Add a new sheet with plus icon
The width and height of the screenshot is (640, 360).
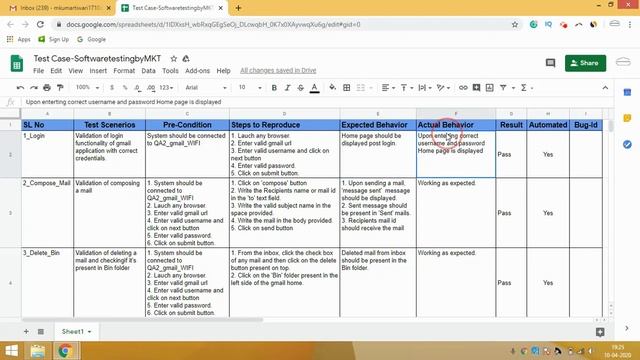coord(26,331)
